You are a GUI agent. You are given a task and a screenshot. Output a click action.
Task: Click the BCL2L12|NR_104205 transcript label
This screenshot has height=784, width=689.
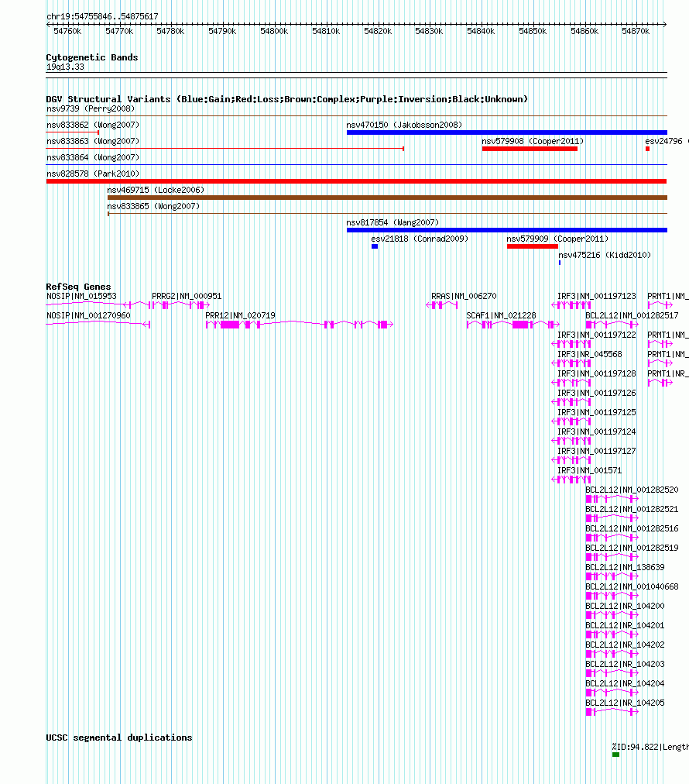click(625, 703)
